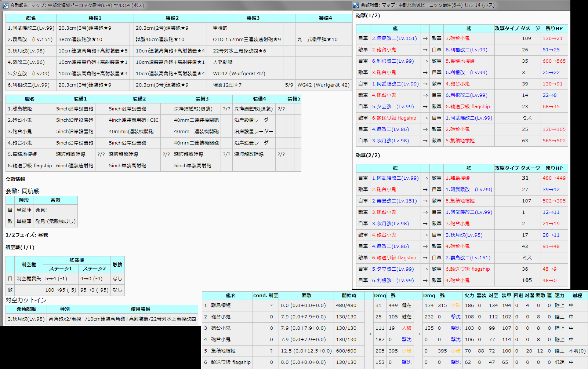The height and width of the screenshot is (369, 588).
Task: Click 5.集積地棲姫 row in enemy equipment table
Action: tap(22, 154)
